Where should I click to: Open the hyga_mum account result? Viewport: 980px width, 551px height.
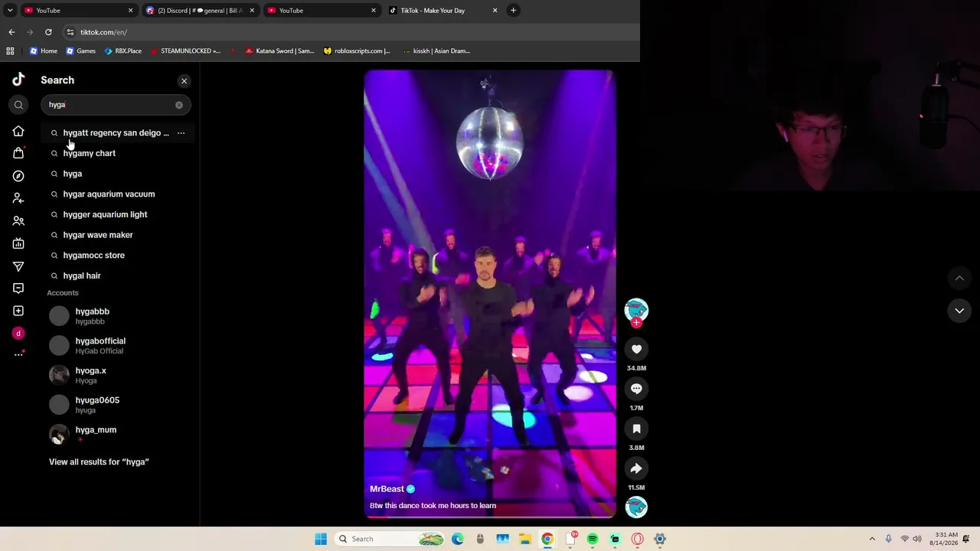[x=119, y=434]
